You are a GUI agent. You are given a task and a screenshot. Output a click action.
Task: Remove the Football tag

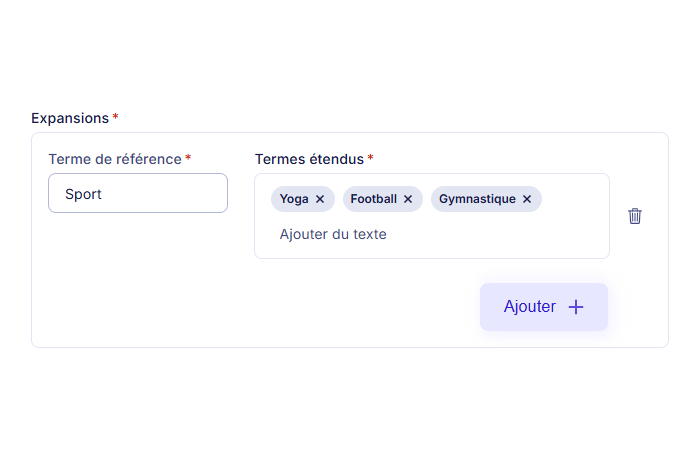click(408, 199)
